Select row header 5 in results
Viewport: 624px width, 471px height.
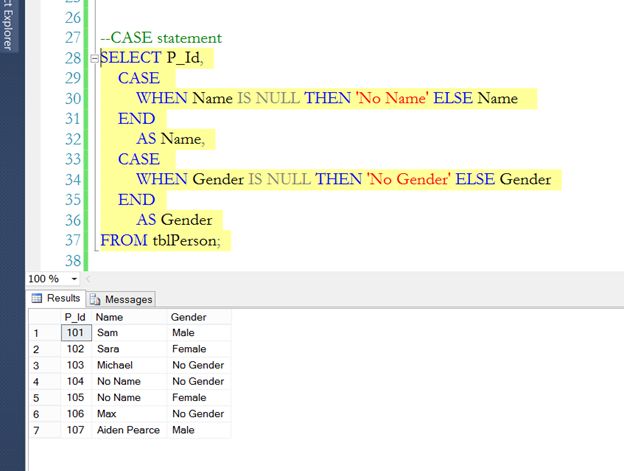point(45,398)
